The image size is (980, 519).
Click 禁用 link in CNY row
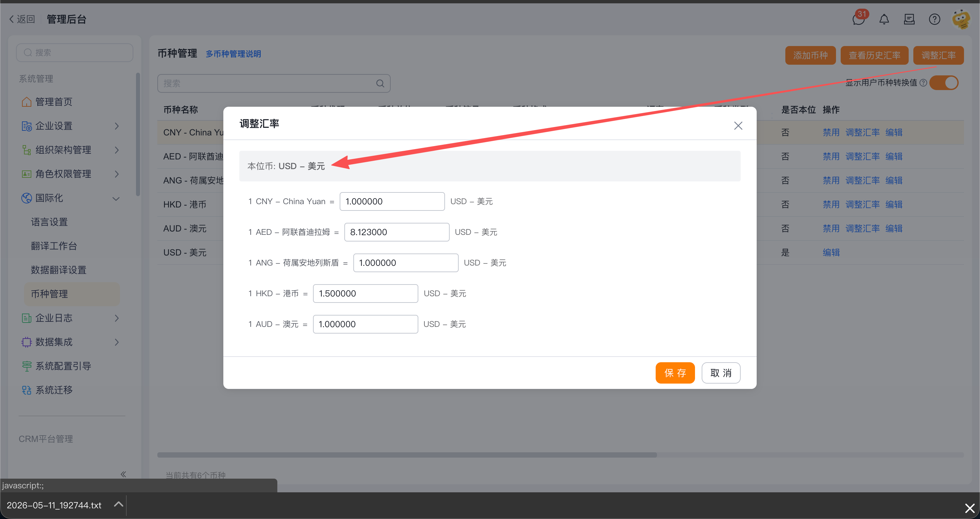coord(831,132)
